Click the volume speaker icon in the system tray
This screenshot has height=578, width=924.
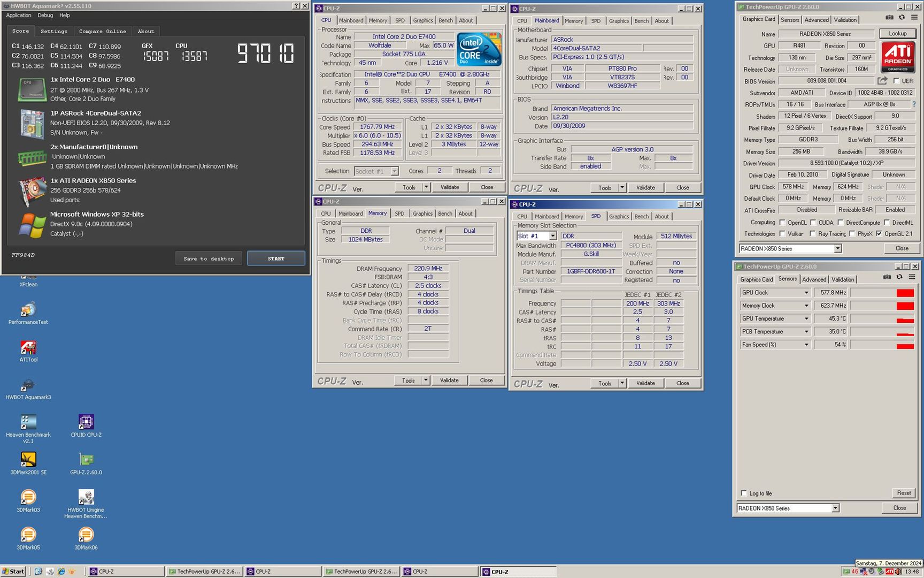point(899,572)
